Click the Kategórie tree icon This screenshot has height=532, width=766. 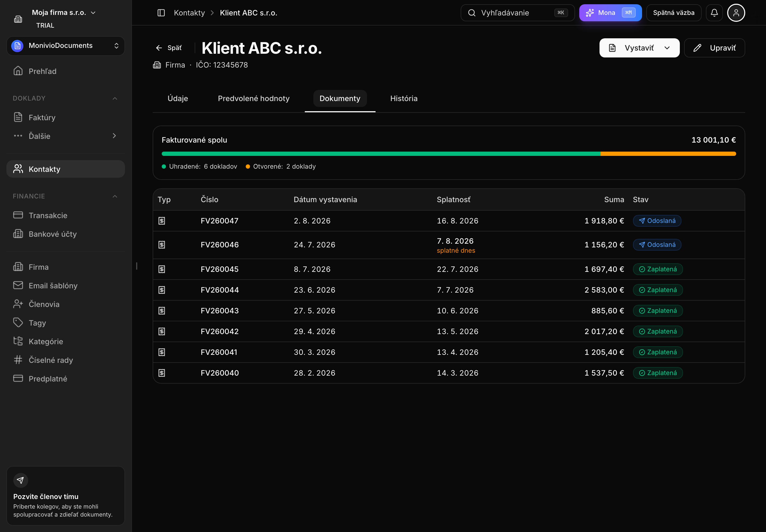[18, 341]
